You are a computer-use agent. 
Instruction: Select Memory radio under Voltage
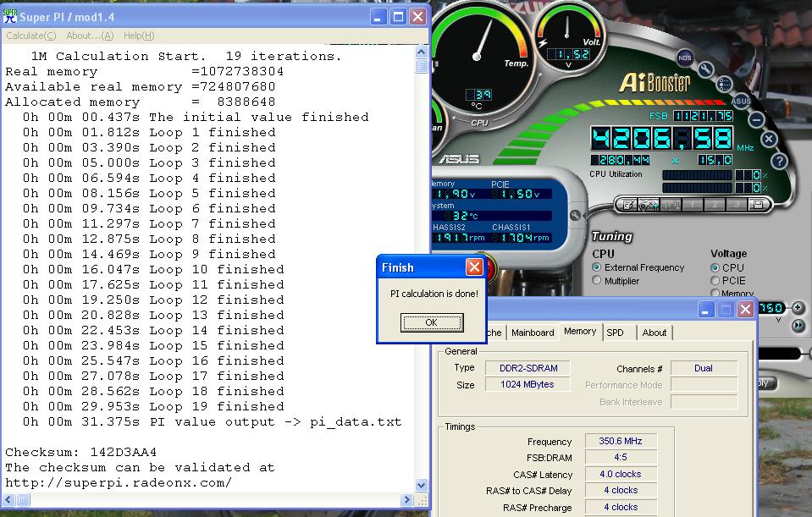coord(715,293)
